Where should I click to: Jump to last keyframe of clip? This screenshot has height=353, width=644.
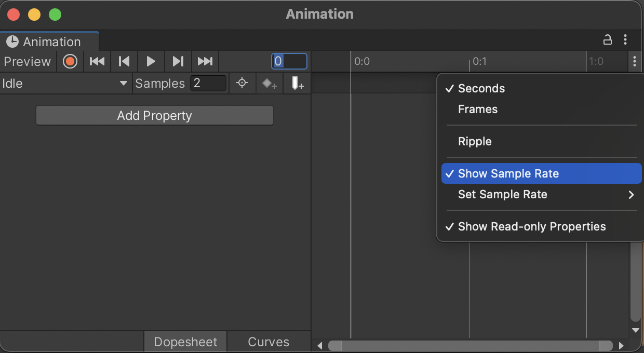(205, 61)
